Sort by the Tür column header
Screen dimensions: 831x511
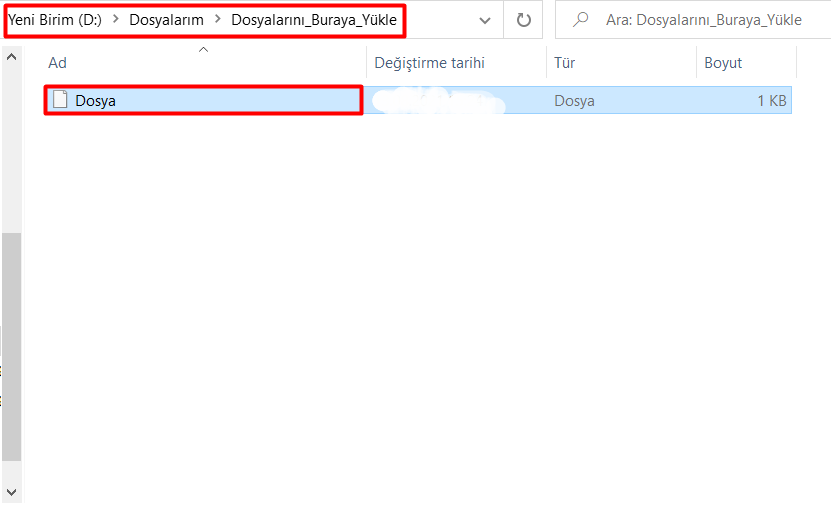[x=565, y=63]
